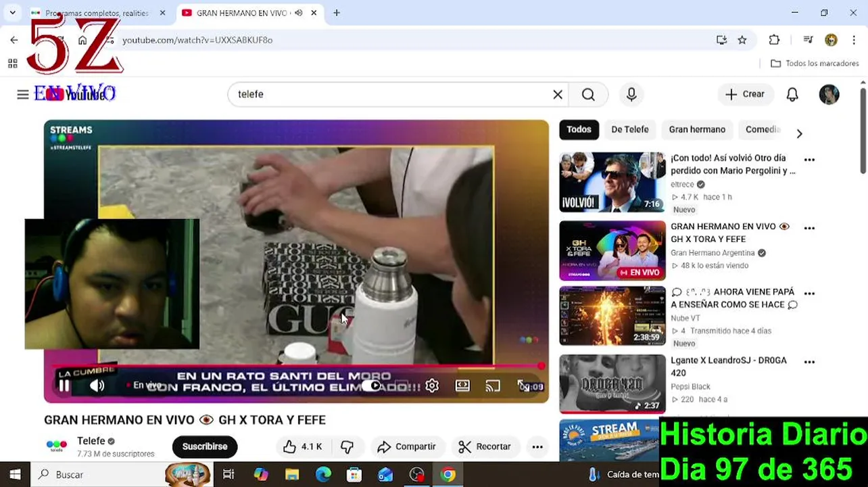Image resolution: width=868 pixels, height=487 pixels.
Task: Click the youtube.com address bar URL
Action: tap(197, 40)
